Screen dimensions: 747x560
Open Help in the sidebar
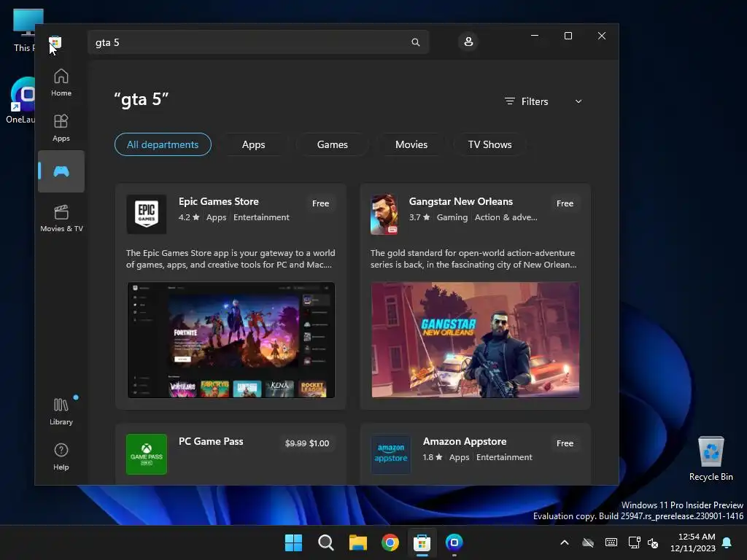61,456
